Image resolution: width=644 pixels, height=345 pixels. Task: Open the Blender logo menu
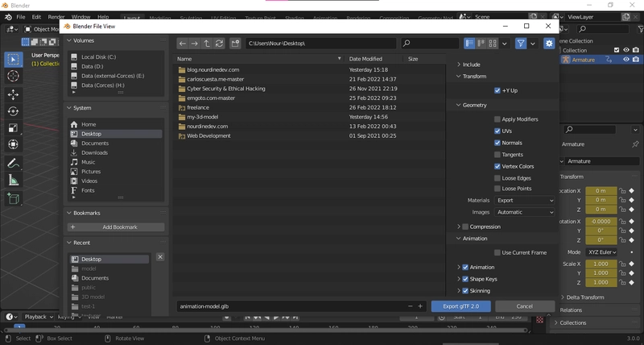[8, 17]
